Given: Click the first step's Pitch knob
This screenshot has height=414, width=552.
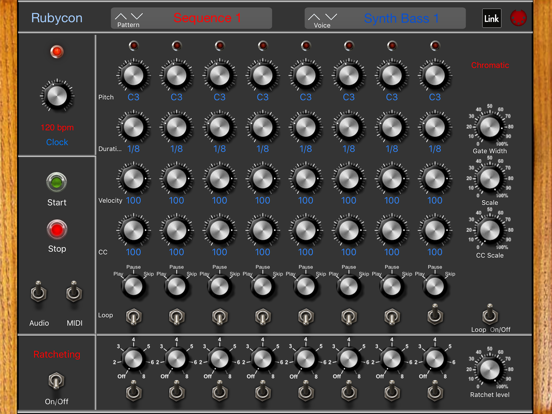Looking at the screenshot, I should coord(133,75).
